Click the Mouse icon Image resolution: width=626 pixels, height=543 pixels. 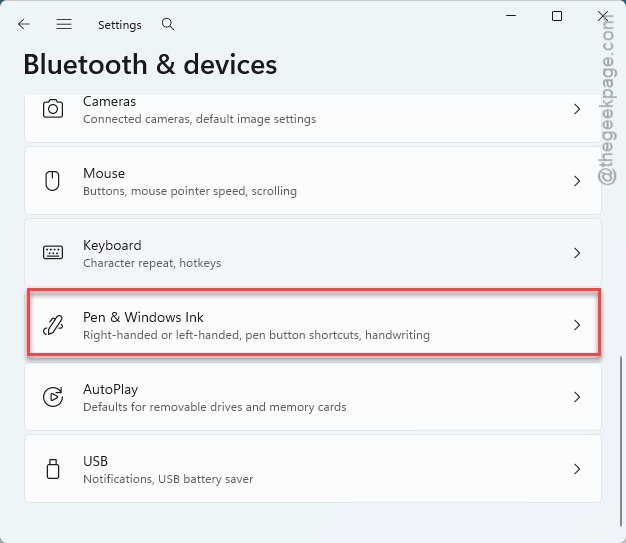point(52,181)
